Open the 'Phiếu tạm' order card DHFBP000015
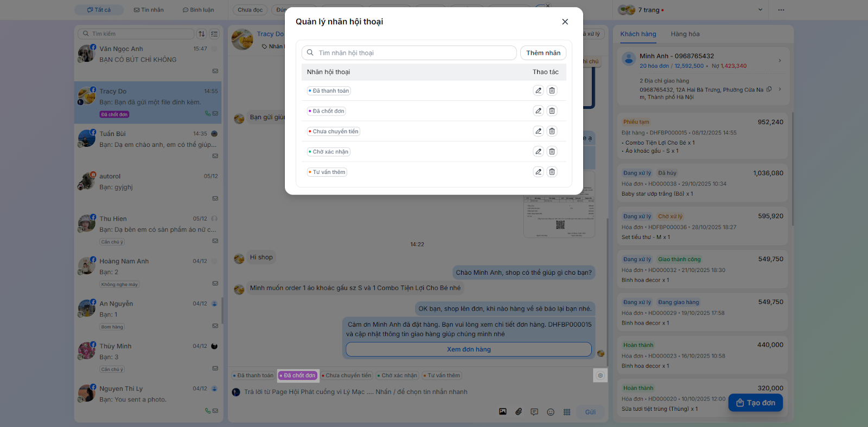868x427 pixels. 703,136
